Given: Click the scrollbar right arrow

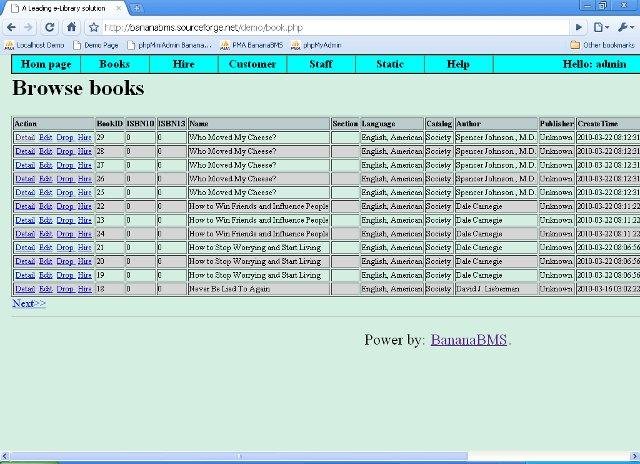Looking at the screenshot, I should point(635,456).
